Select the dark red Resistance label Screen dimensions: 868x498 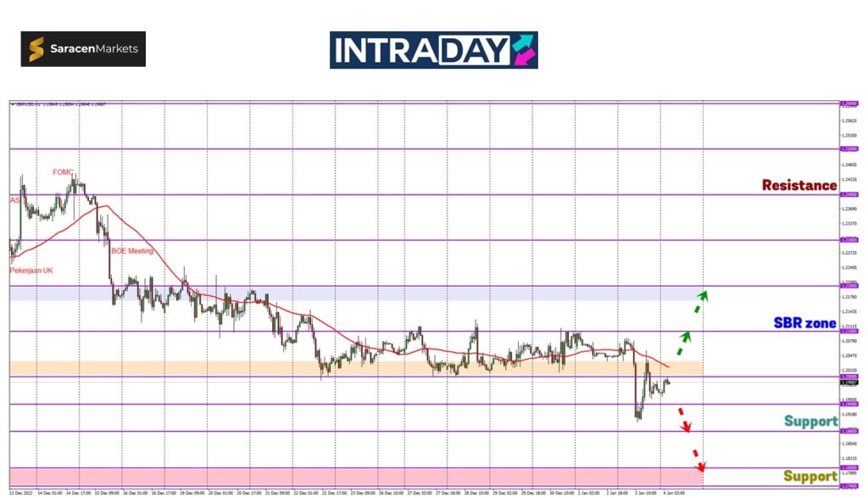click(798, 185)
